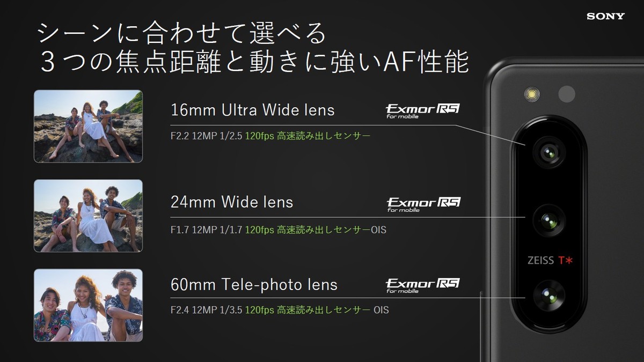Click the top ultra wide camera lens
The width and height of the screenshot is (644, 362).
point(548,153)
